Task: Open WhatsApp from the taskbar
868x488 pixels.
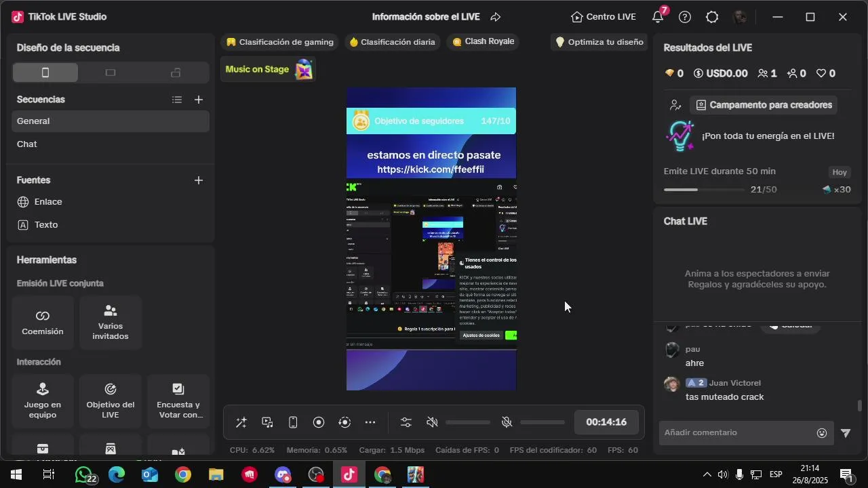Action: pos(84,474)
